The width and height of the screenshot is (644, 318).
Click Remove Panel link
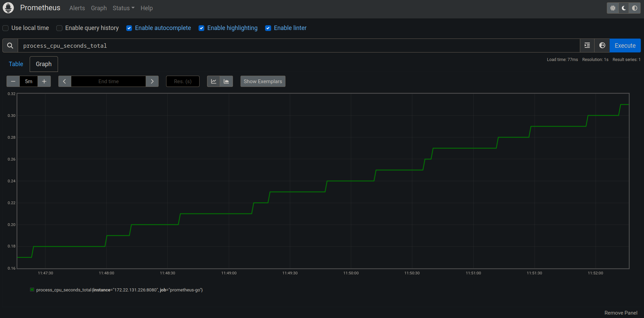click(x=621, y=313)
